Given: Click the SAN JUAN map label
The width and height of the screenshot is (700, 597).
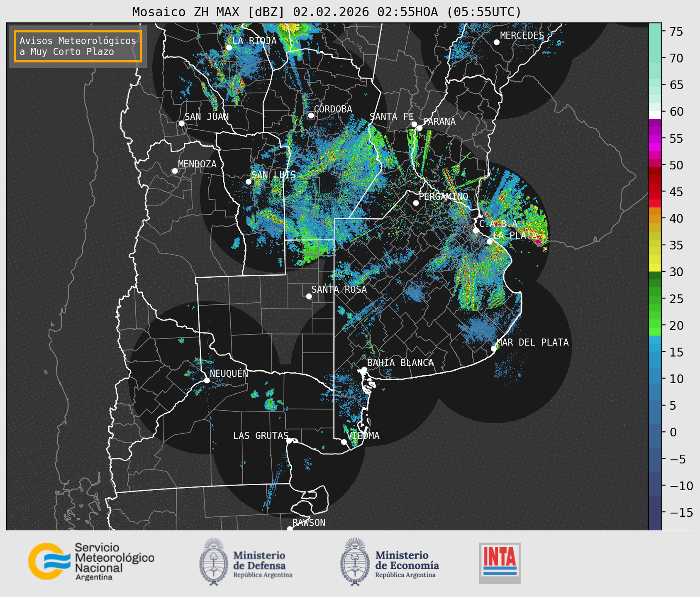Looking at the screenshot, I should 206,117.
